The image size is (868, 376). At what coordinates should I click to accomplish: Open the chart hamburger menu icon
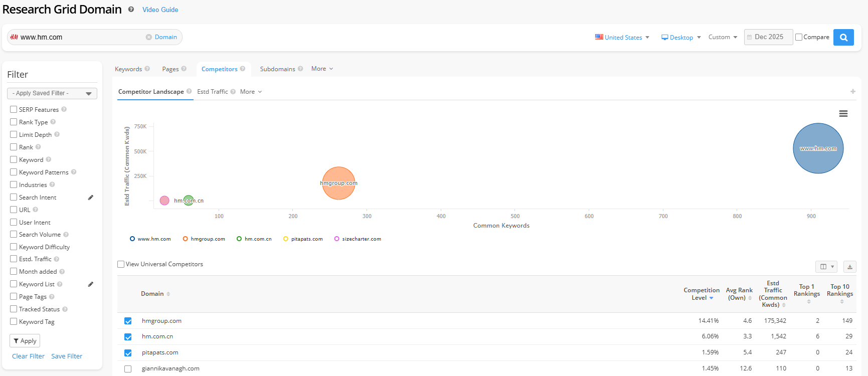pos(843,114)
